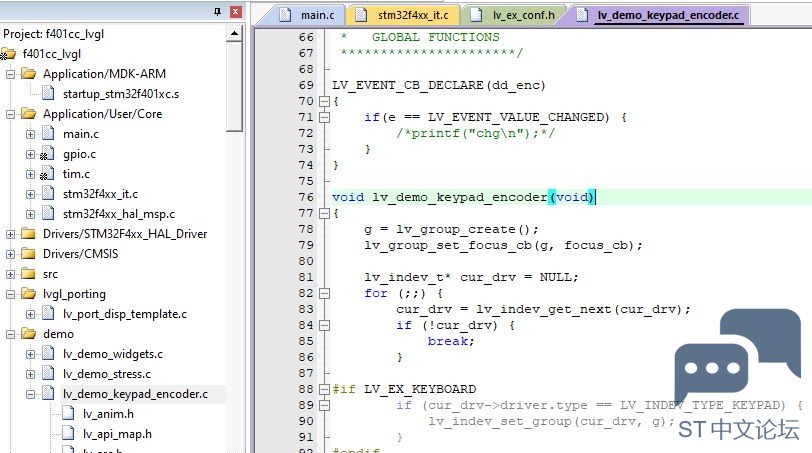Select startup_stm32f401xc.s in project tree
The image size is (812, 453).
121,94
